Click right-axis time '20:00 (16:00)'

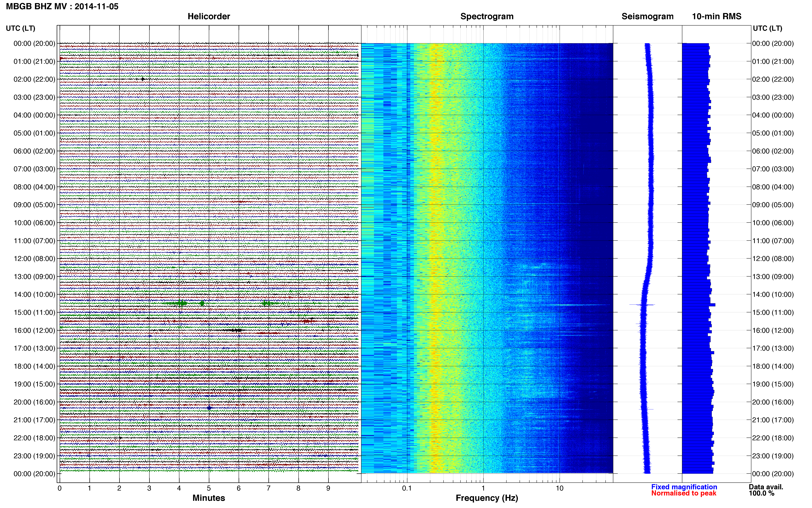(x=773, y=402)
